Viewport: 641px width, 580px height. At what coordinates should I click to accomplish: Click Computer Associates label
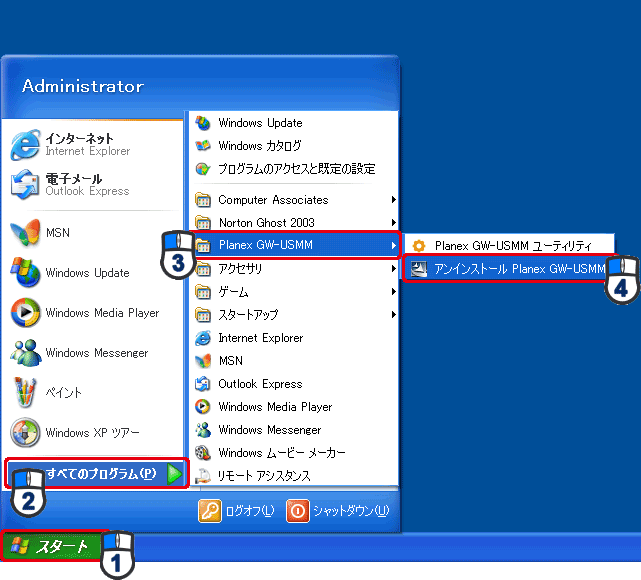coord(273,200)
